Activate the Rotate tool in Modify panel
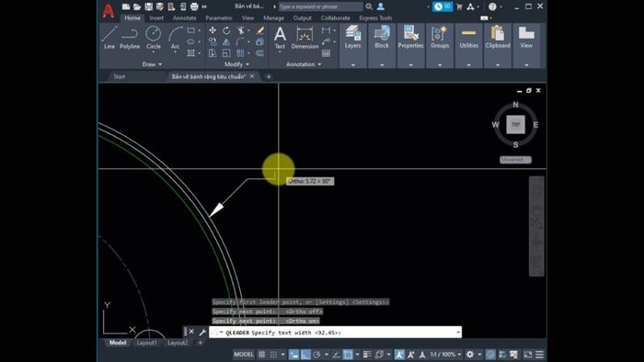Screen dimensions: 644x362 (x=226, y=30)
